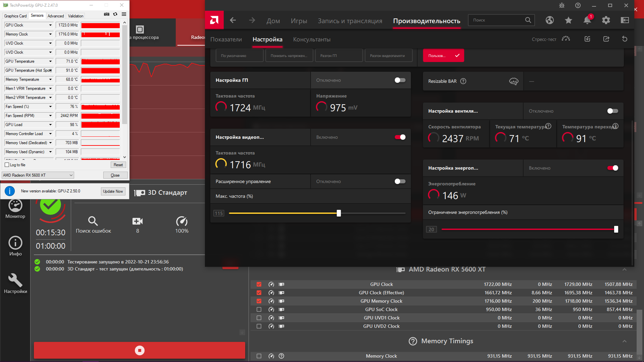Open the Memory Clock sensor dropdown arrow
644x362 pixels.
(x=50, y=34)
